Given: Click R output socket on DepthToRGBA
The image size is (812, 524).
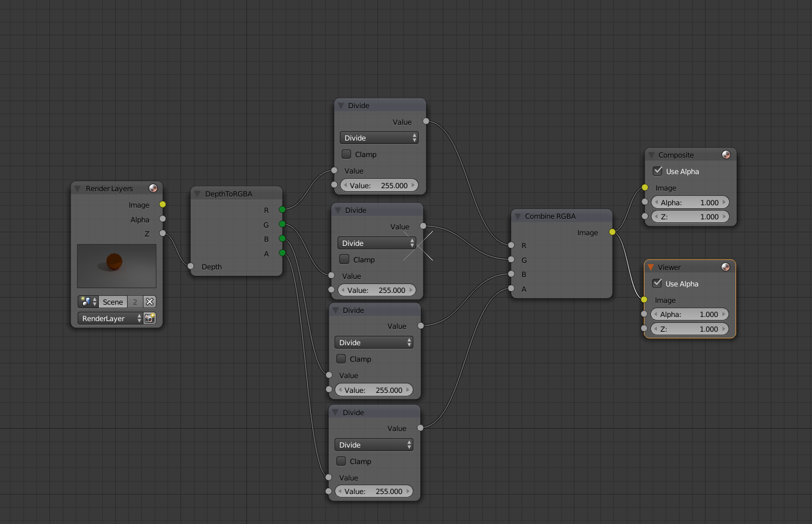Looking at the screenshot, I should 282,209.
